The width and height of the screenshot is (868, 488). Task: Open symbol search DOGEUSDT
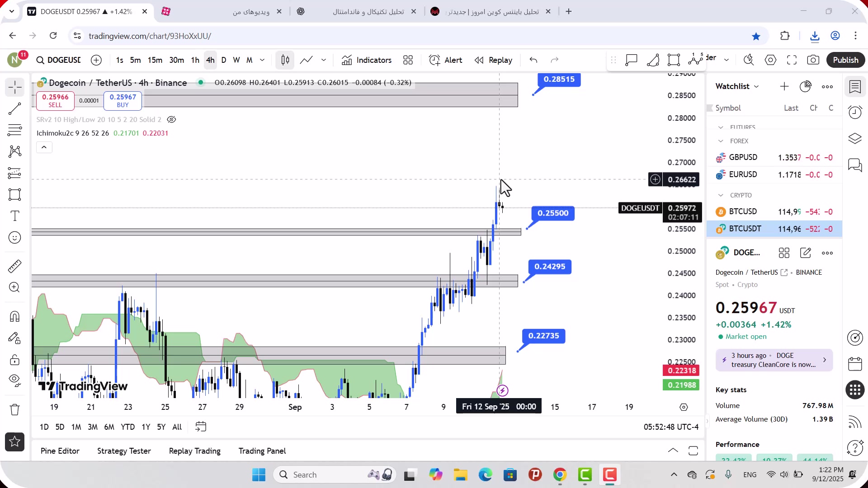click(58, 60)
